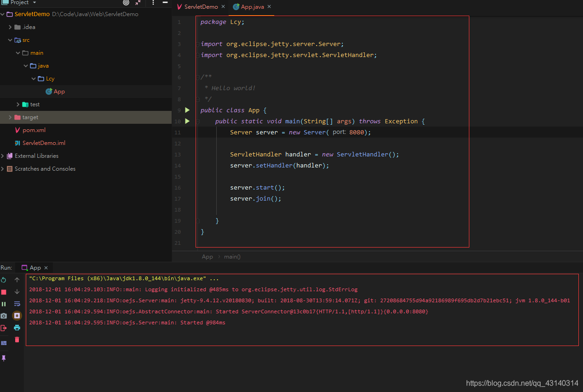This screenshot has height=392, width=583.
Task: Select pom.xml in project tree
Action: pyautogui.click(x=86, y=130)
